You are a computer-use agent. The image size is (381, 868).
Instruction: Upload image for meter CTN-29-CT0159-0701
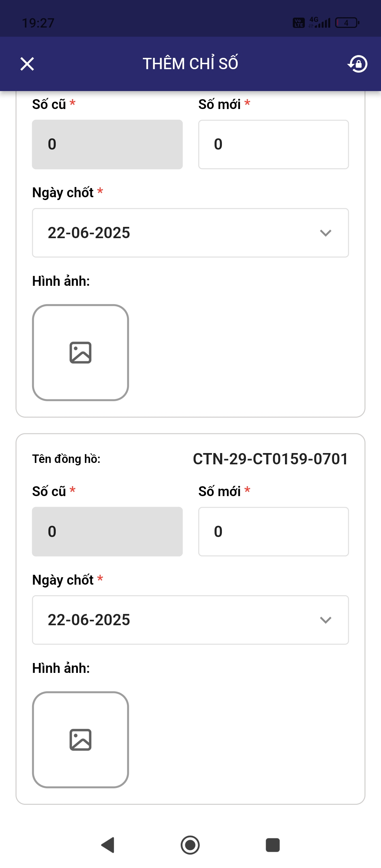click(x=80, y=740)
